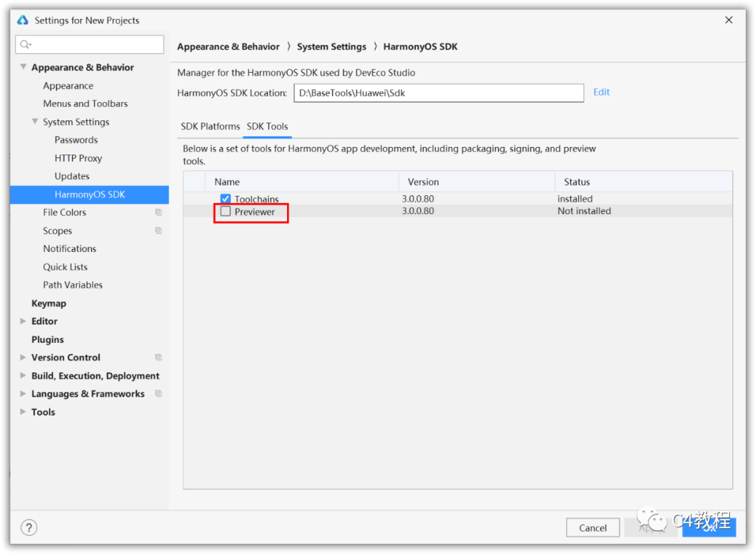Open the Keymap settings
The height and width of the screenshot is (554, 756).
[49, 303]
